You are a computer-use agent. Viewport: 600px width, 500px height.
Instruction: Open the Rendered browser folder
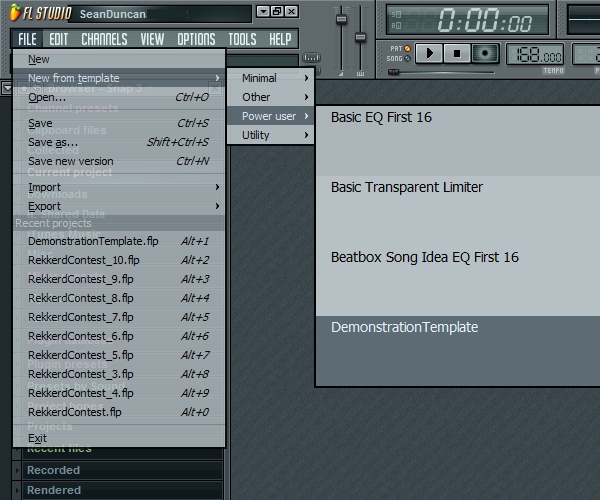(x=122, y=490)
